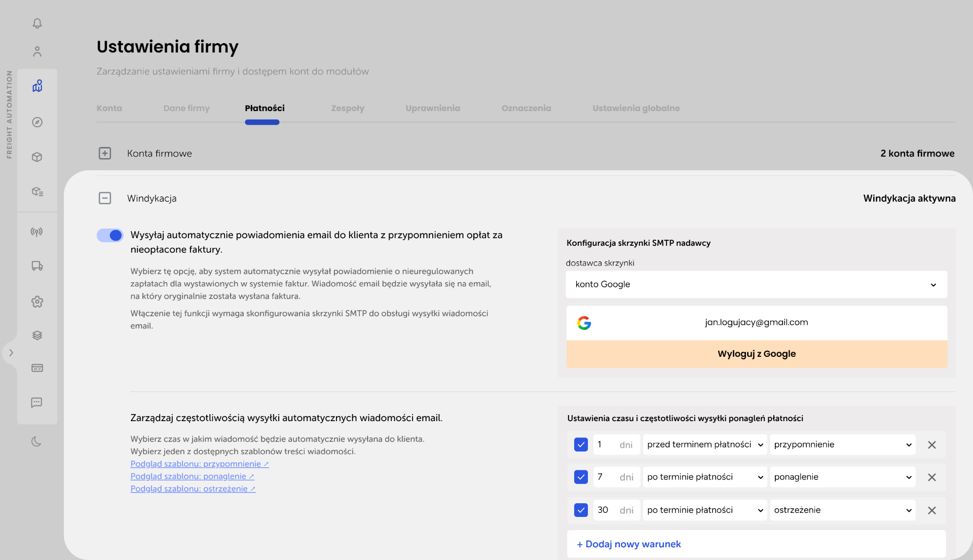
Task: Open the chat message icon in sidebar
Action: click(37, 402)
